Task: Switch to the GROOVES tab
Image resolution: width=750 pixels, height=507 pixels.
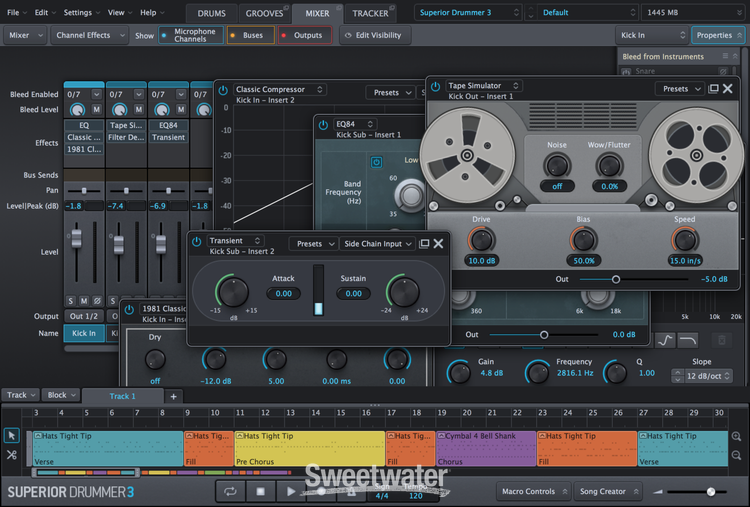Action: (x=265, y=13)
